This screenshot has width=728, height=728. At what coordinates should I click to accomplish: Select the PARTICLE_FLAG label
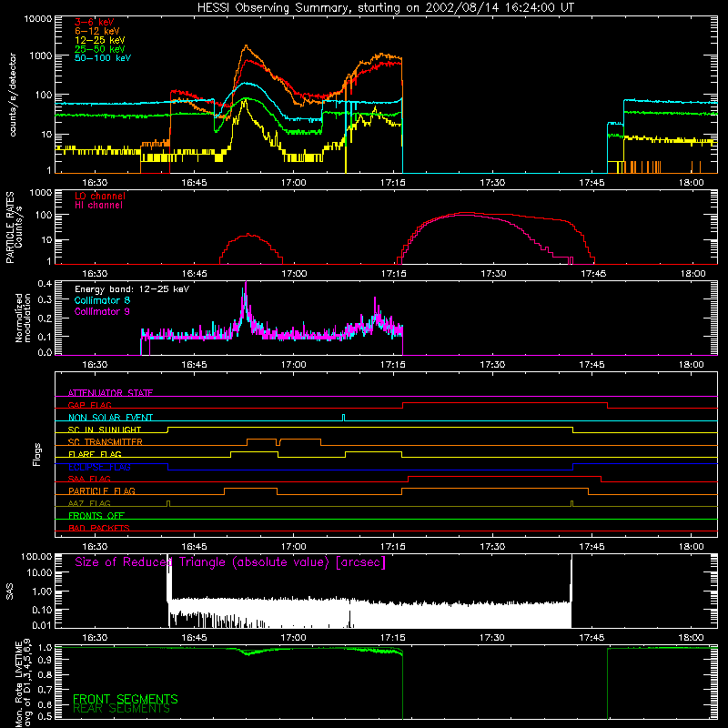tap(102, 490)
